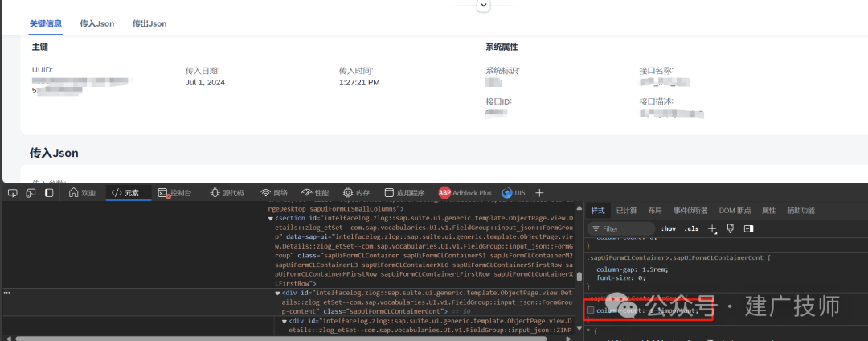Image resolution: width=868 pixels, height=341 pixels.
Task: Open the 辅助功能 Accessibility tab
Action: coord(800,211)
